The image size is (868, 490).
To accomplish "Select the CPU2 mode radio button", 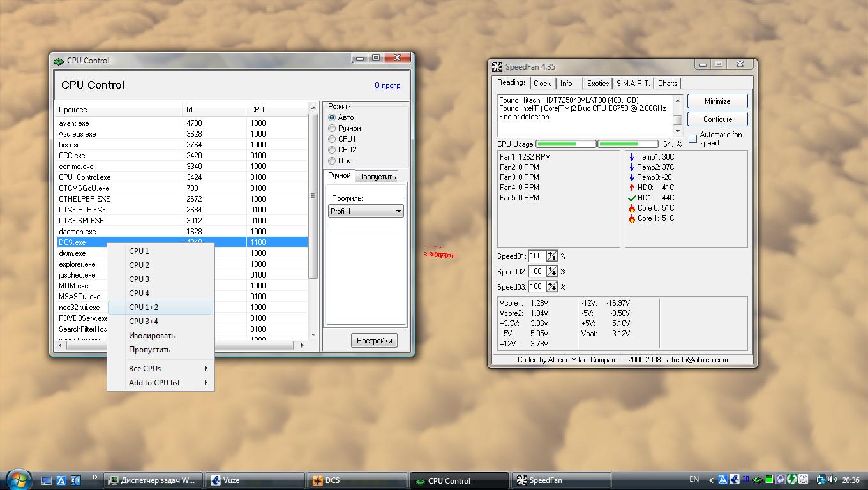I will (332, 150).
